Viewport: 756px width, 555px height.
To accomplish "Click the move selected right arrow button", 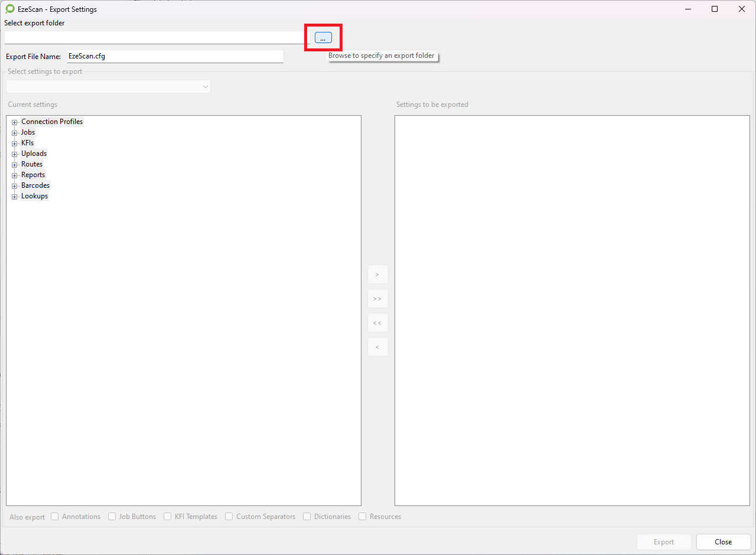I will [377, 275].
